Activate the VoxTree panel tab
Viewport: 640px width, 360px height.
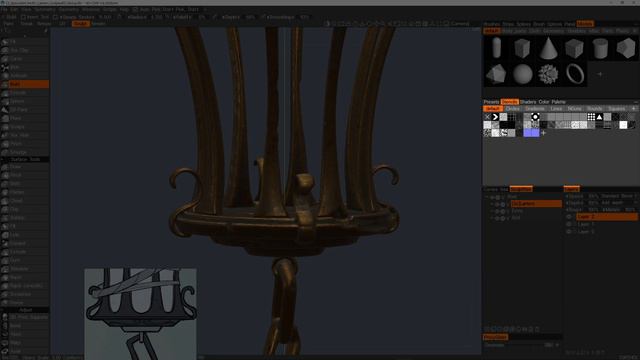coord(521,189)
